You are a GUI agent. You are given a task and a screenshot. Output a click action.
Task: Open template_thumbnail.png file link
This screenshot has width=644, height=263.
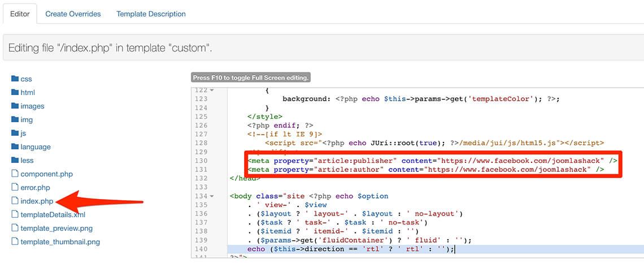[x=60, y=242]
